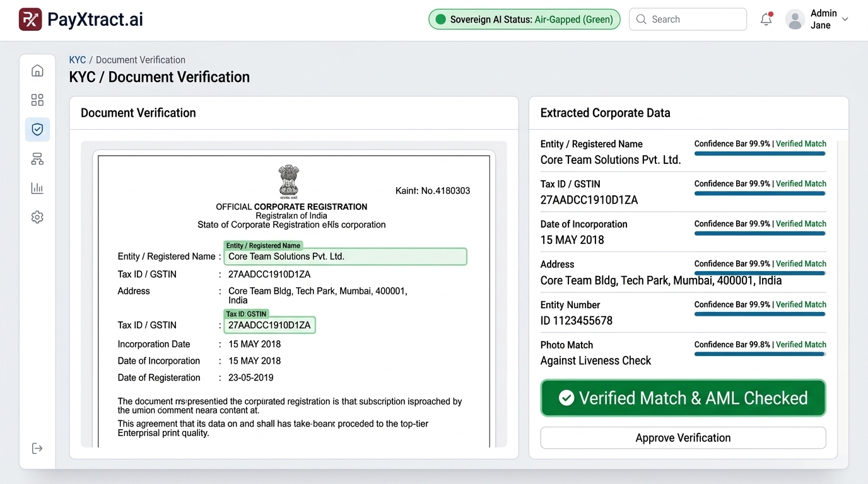Image resolution: width=868 pixels, height=484 pixels.
Task: Open the dashboard grid icon in sidebar
Action: point(37,100)
